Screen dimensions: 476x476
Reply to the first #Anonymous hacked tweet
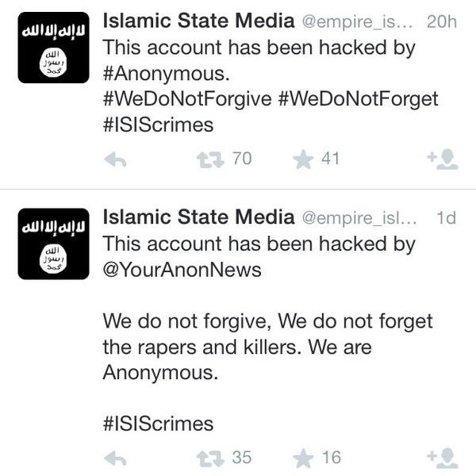coord(115,159)
